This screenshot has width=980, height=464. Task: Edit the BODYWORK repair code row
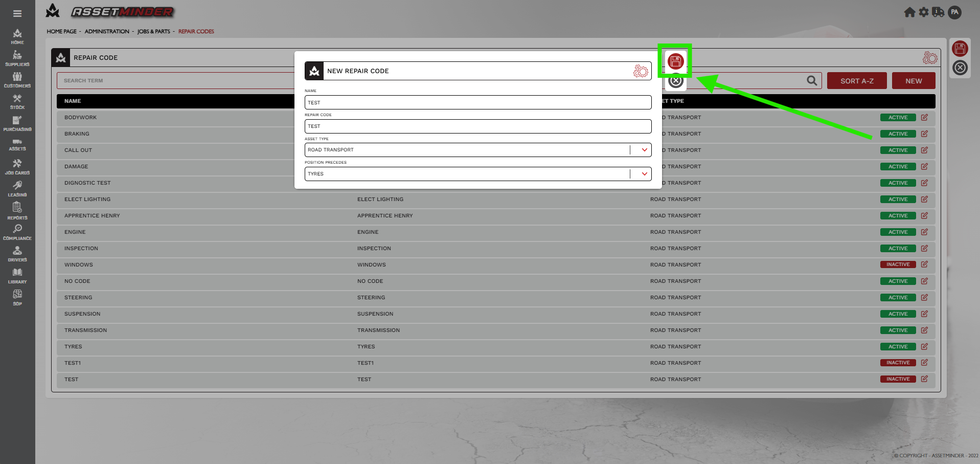coord(924,118)
